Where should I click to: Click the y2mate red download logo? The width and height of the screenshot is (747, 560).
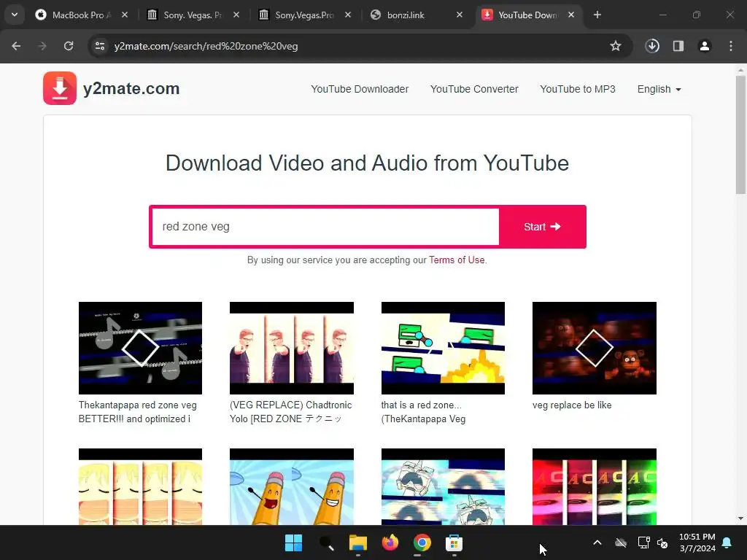pos(60,88)
